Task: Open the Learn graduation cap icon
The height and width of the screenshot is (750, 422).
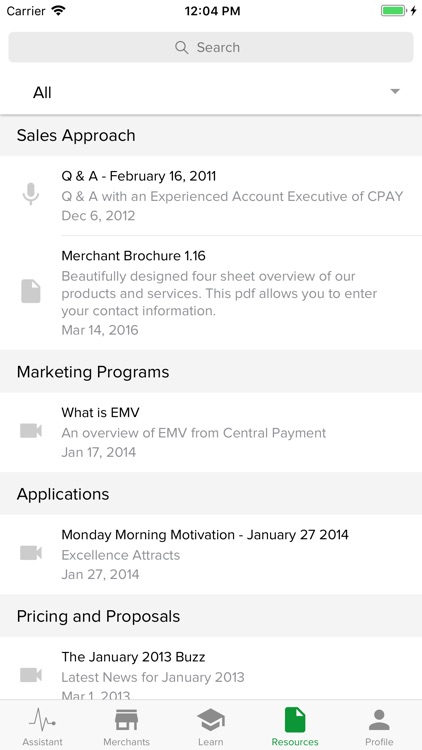Action: 211,720
